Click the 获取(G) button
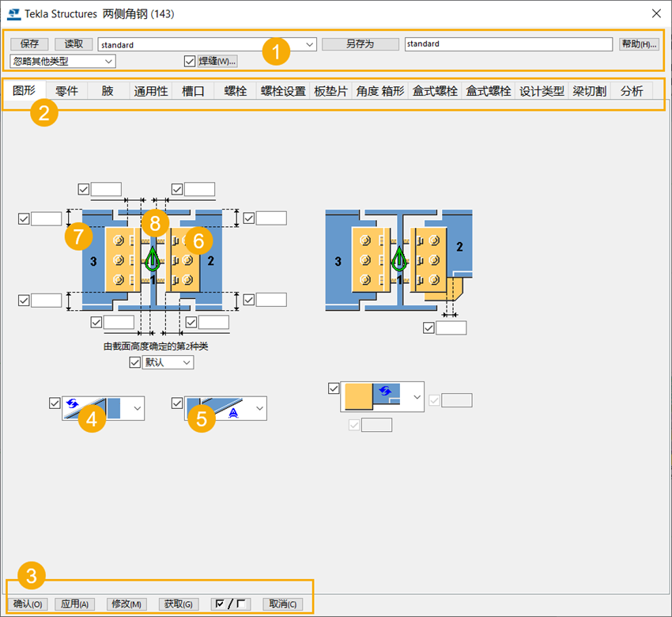The width and height of the screenshot is (672, 617). pos(179,604)
